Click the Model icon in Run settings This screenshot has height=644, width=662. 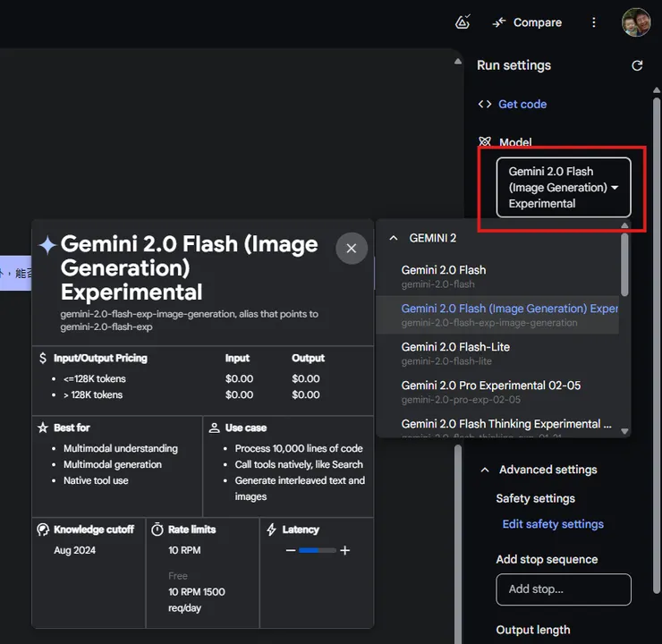tap(485, 142)
